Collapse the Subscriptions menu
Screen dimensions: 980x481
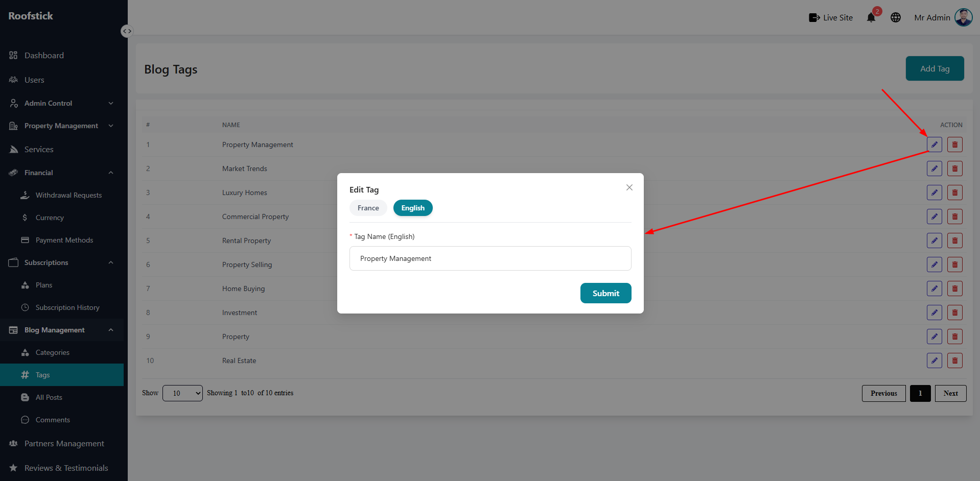point(62,262)
